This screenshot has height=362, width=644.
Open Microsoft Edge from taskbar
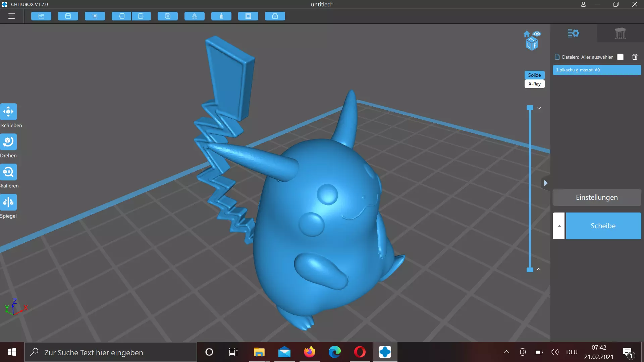tap(335, 352)
